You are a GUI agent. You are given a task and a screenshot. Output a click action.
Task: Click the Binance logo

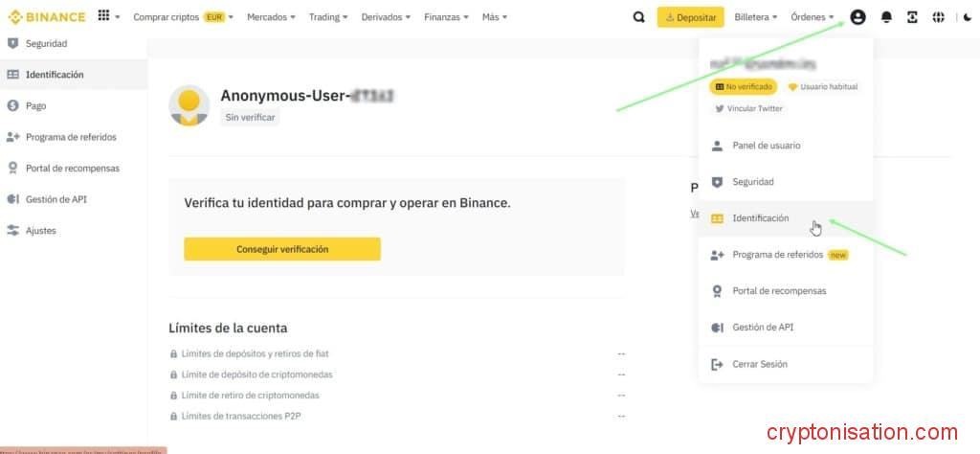click(x=47, y=17)
